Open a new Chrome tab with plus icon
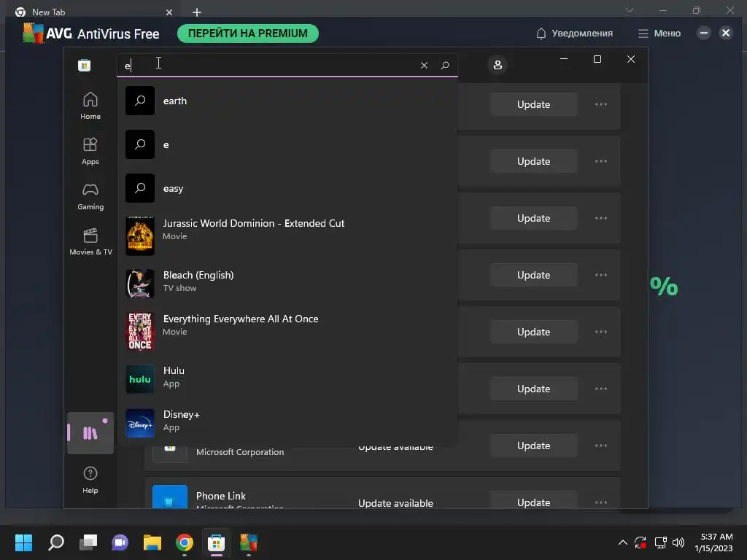Viewport: 747px width, 560px height. click(x=197, y=12)
